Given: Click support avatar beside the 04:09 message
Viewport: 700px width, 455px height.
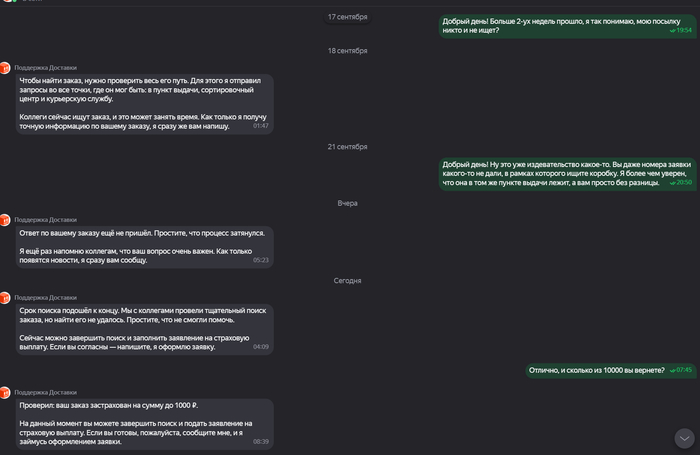Looking at the screenshot, I should pyautogui.click(x=5, y=298).
